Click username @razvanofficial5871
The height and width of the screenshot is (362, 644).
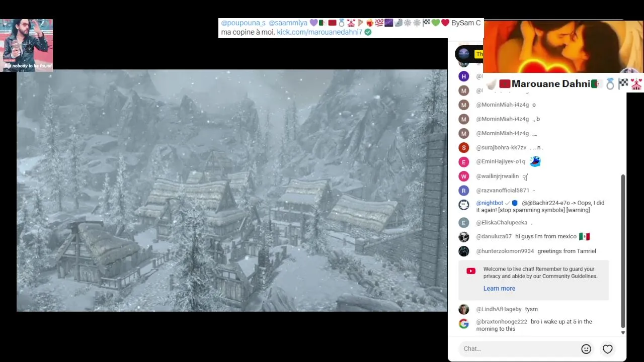(503, 191)
